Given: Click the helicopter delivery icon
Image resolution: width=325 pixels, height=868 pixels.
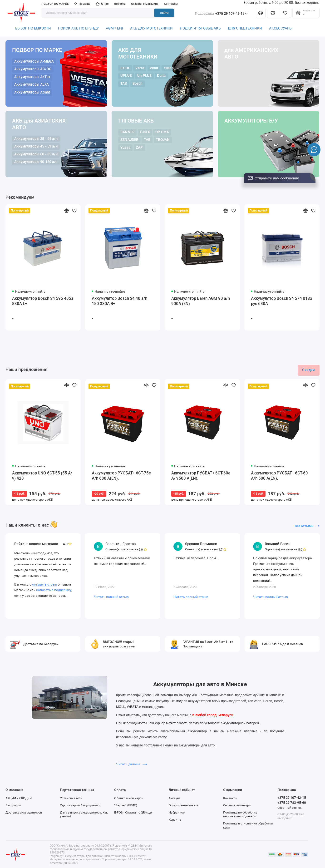Looking at the screenshot, I should pos(15,644).
